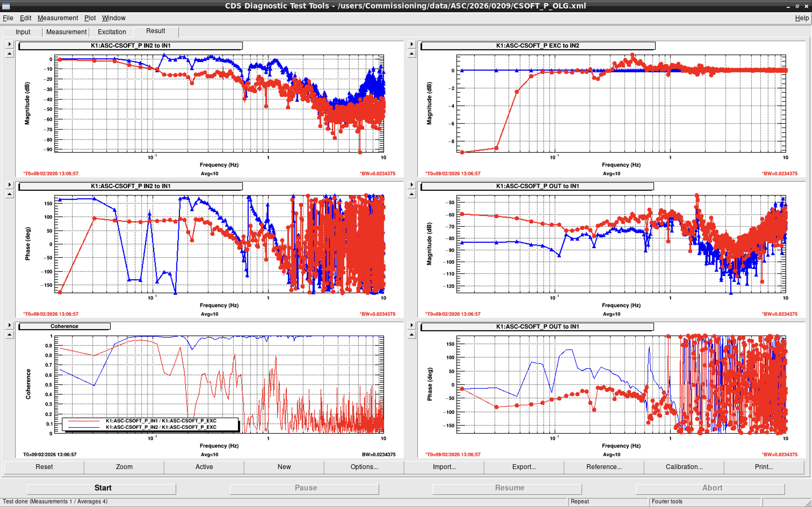Click the Options... button
The height and width of the screenshot is (507, 812).
[x=364, y=467]
